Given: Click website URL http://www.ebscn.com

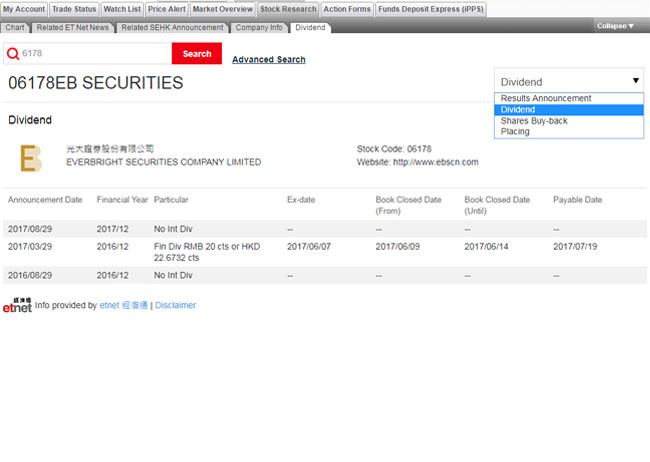Looking at the screenshot, I should point(436,162).
